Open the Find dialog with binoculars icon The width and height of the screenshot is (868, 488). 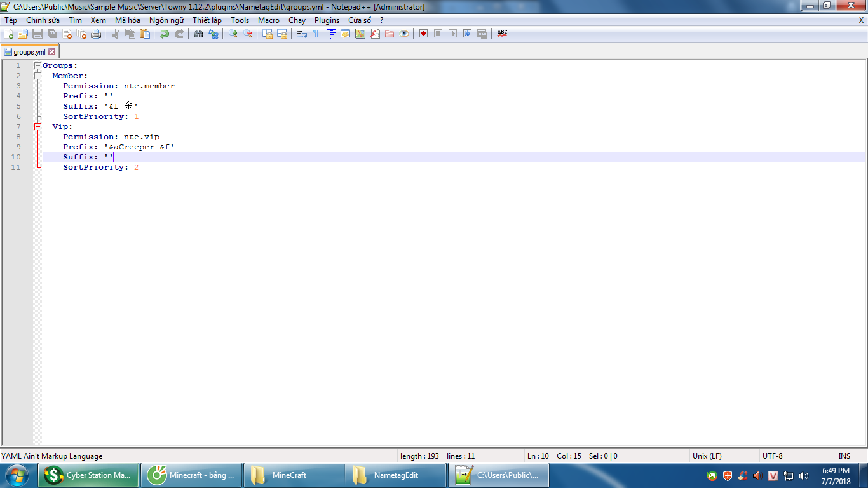(198, 34)
